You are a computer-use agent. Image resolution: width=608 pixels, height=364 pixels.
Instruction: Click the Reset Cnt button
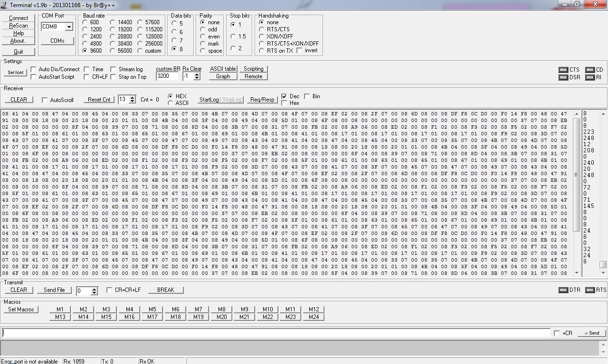click(x=99, y=100)
